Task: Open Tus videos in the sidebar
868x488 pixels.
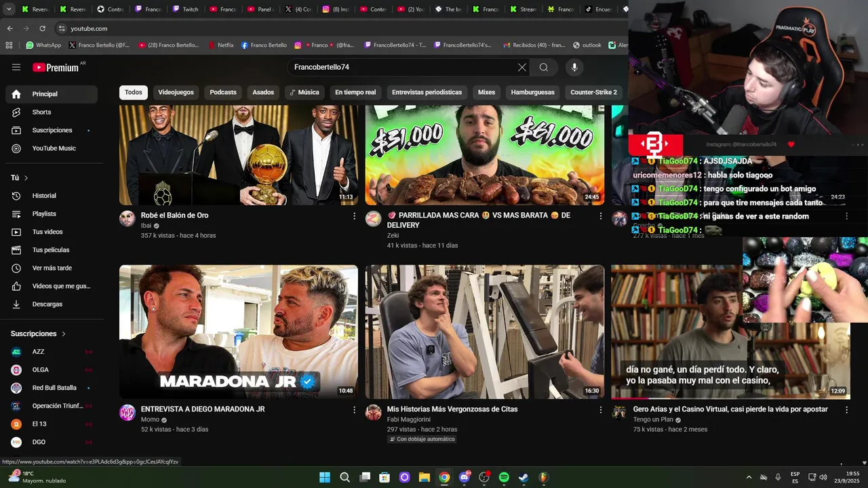Action: pyautogui.click(x=52, y=232)
